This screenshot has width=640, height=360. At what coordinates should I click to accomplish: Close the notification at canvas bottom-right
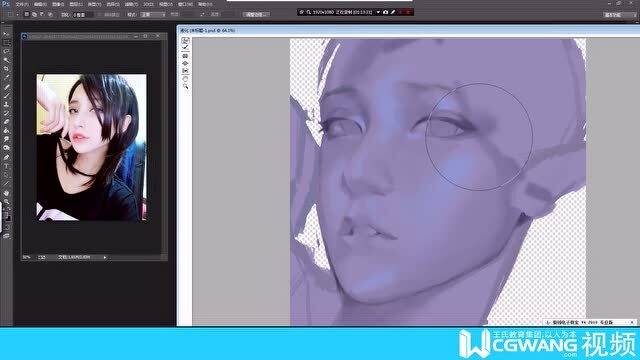632,322
